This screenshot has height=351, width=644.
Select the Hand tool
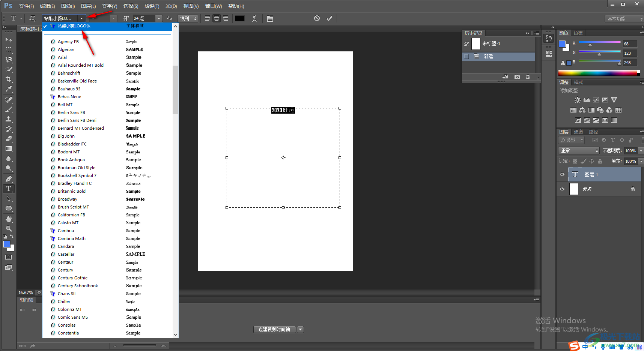[x=9, y=219]
